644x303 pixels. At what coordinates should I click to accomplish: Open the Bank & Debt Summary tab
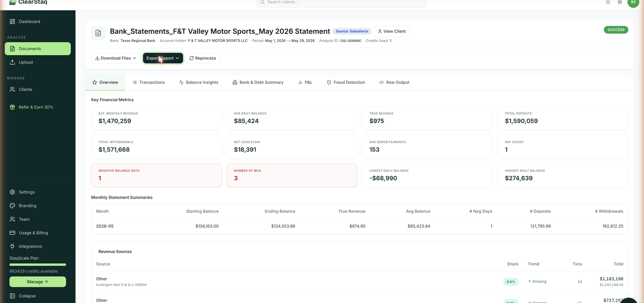258,83
